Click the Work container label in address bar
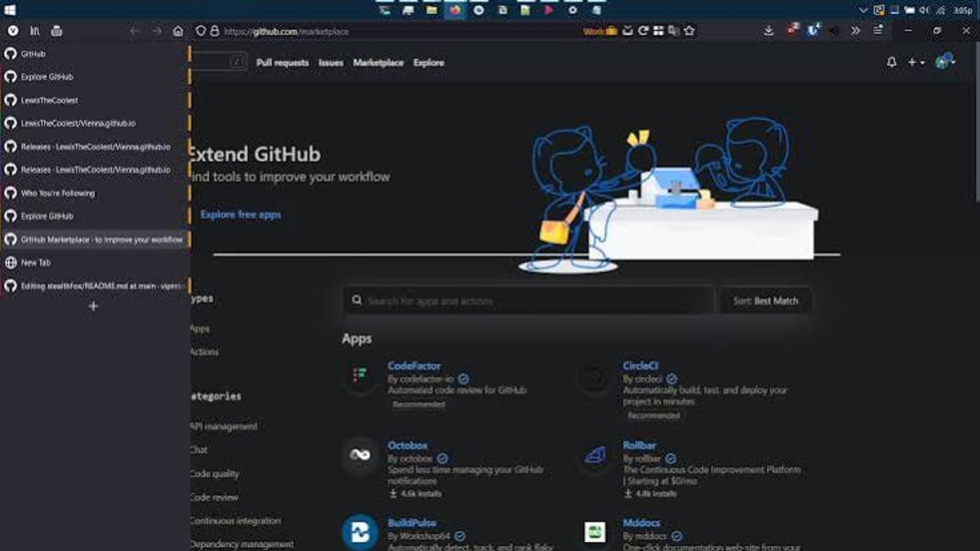The height and width of the screenshot is (551, 980). (600, 31)
